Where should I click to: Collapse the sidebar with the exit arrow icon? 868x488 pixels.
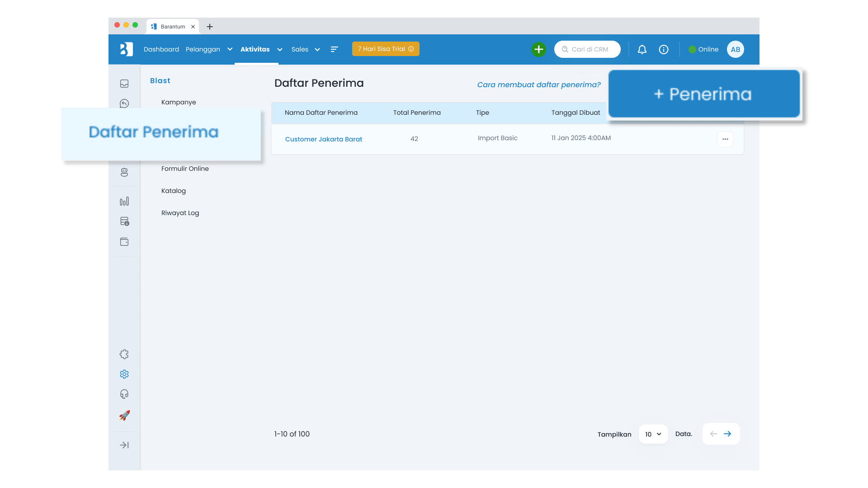[x=124, y=445]
